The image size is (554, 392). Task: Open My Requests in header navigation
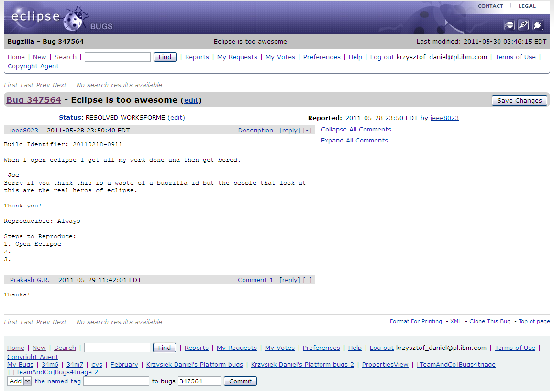[x=237, y=57]
